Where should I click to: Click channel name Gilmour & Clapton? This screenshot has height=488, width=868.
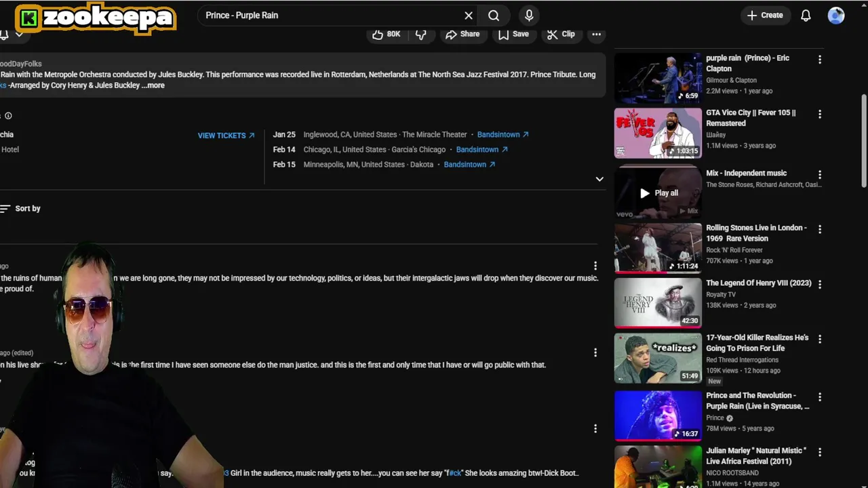click(x=731, y=80)
